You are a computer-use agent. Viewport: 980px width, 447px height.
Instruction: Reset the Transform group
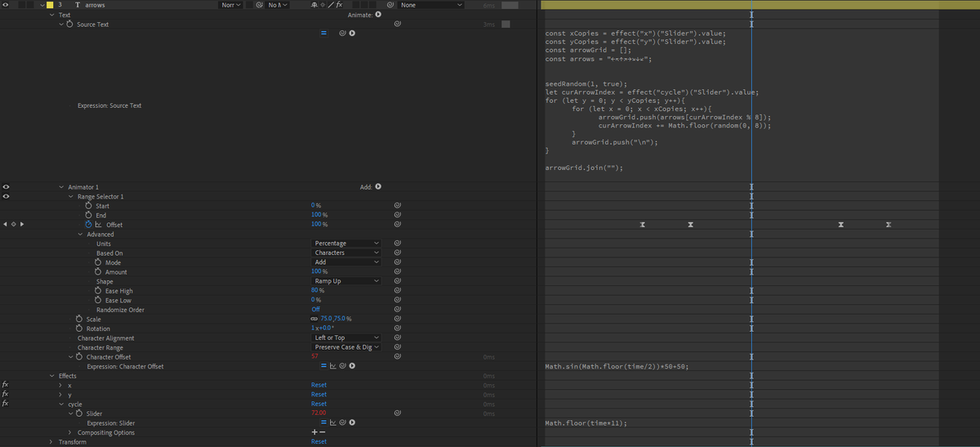(x=318, y=441)
